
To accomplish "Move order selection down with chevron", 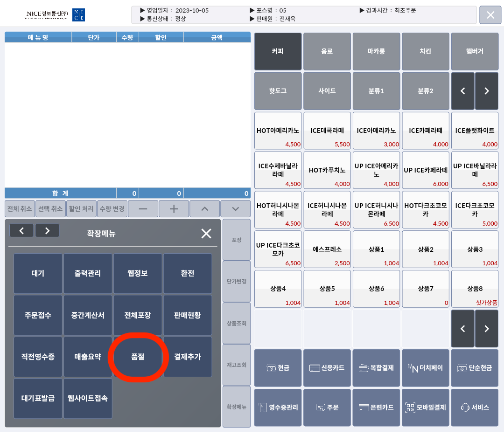I will point(235,209).
